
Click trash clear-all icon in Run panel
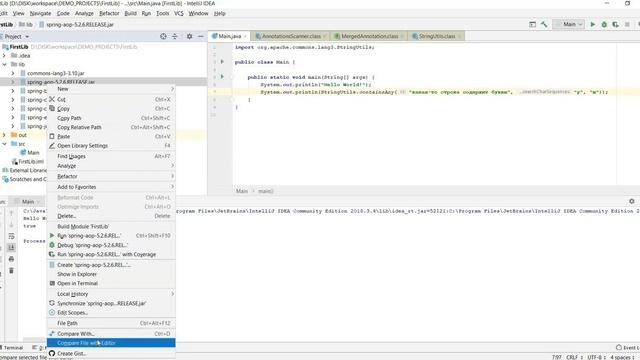pyautogui.click(x=11, y=270)
